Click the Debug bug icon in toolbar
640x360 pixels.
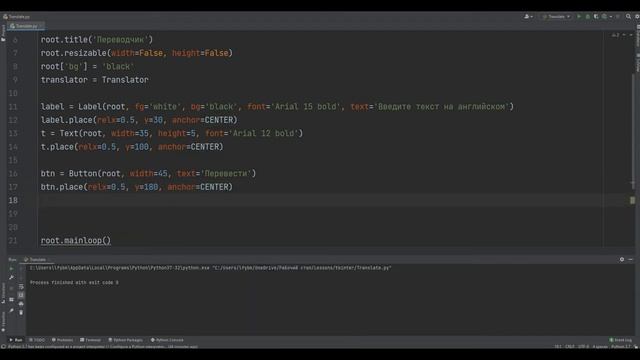[588, 17]
